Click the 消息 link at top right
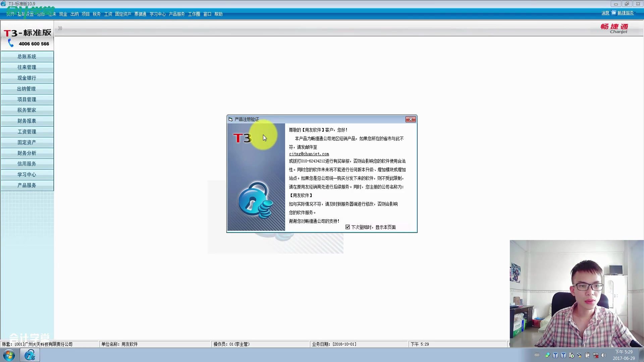 coord(605,13)
